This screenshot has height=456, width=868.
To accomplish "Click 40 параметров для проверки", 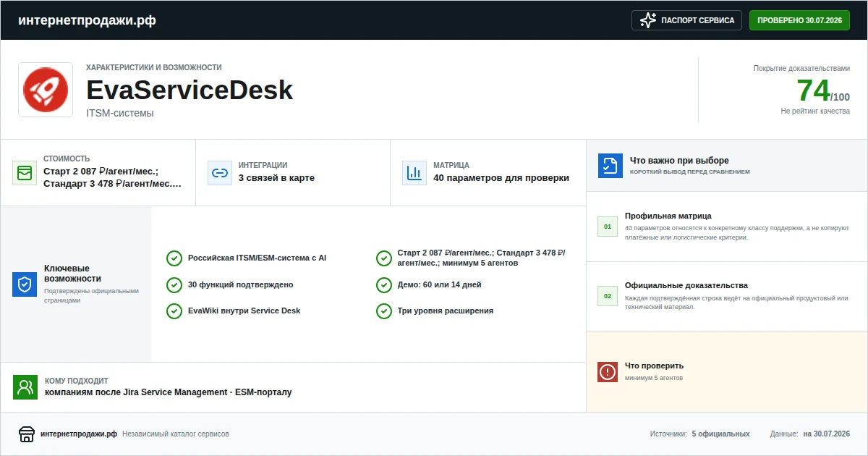I will (x=501, y=178).
